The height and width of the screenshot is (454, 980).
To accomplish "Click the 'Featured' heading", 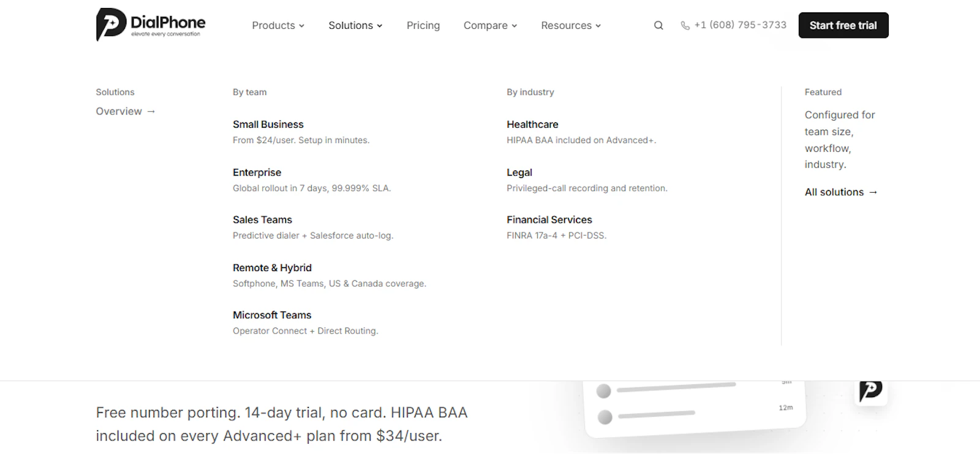I will point(823,92).
